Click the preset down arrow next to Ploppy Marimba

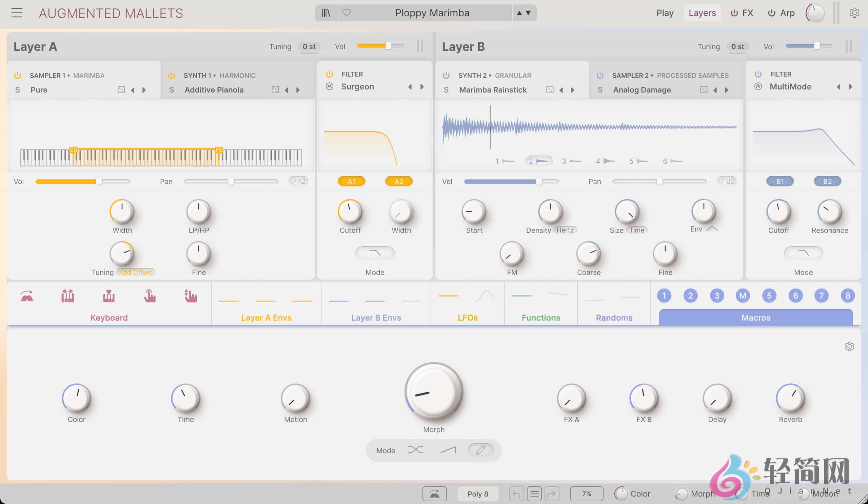point(528,13)
